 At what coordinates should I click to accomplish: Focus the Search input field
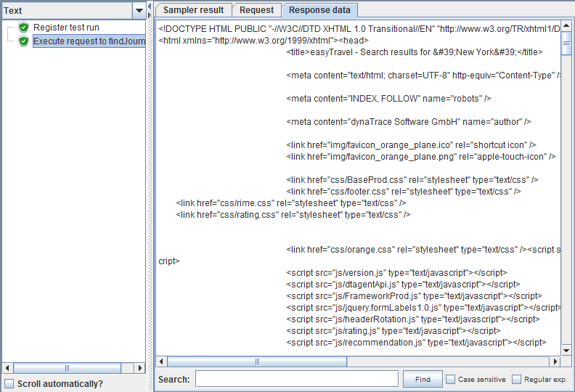297,379
